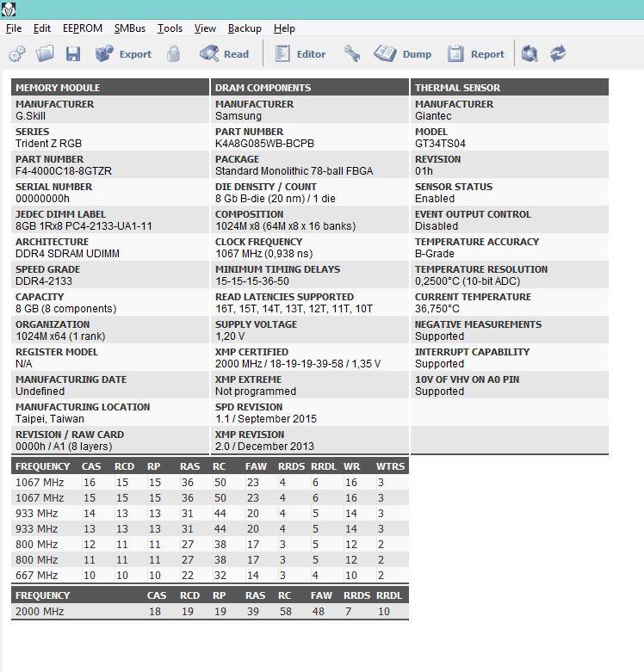Screen dimensions: 644x672
Task: Select part number F4-4000C18-8GTZR
Action: 64,171
